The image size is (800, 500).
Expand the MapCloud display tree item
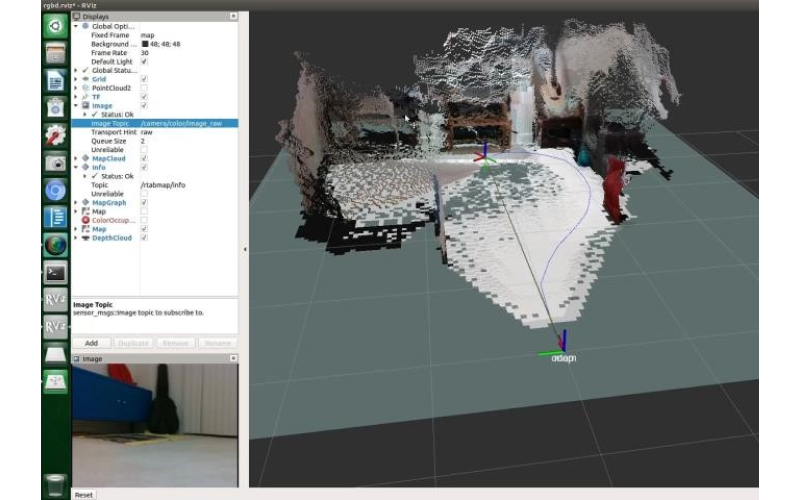(x=76, y=158)
